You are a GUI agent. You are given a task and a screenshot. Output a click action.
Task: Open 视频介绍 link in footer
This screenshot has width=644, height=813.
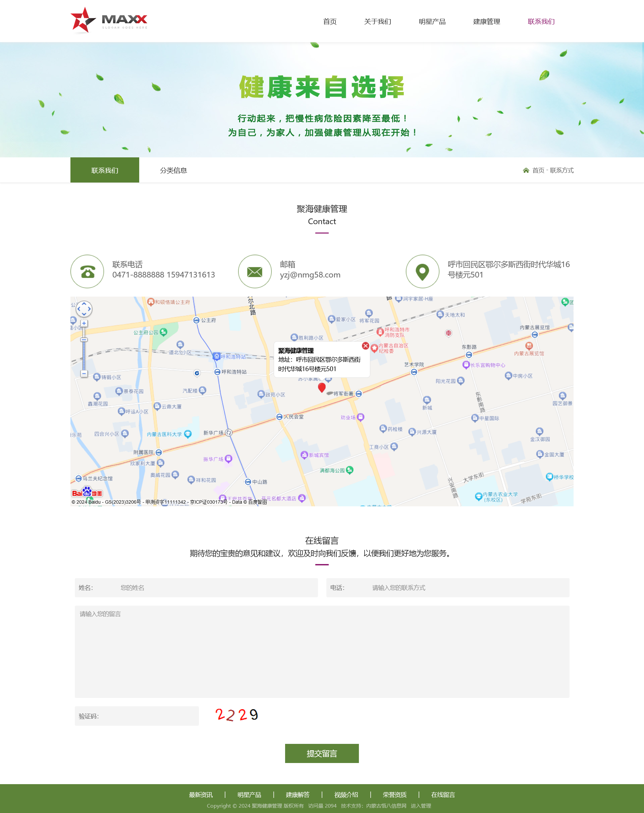pyautogui.click(x=346, y=795)
